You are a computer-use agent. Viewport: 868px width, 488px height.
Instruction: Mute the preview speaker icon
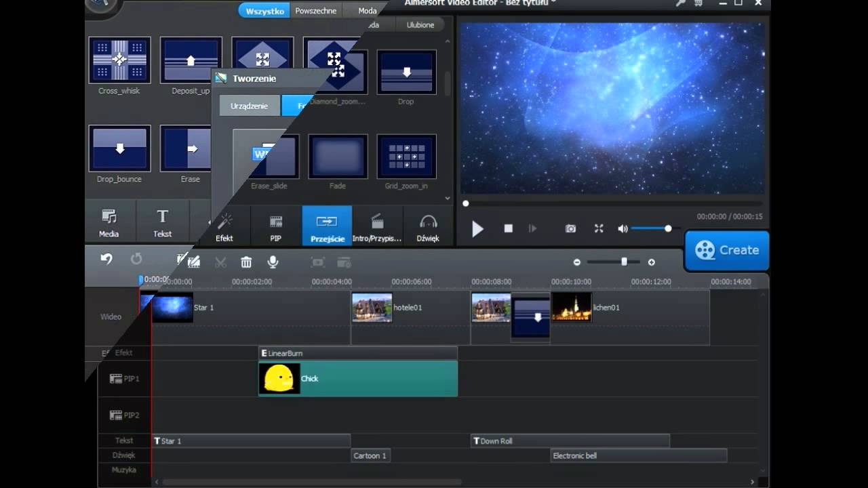coord(623,229)
